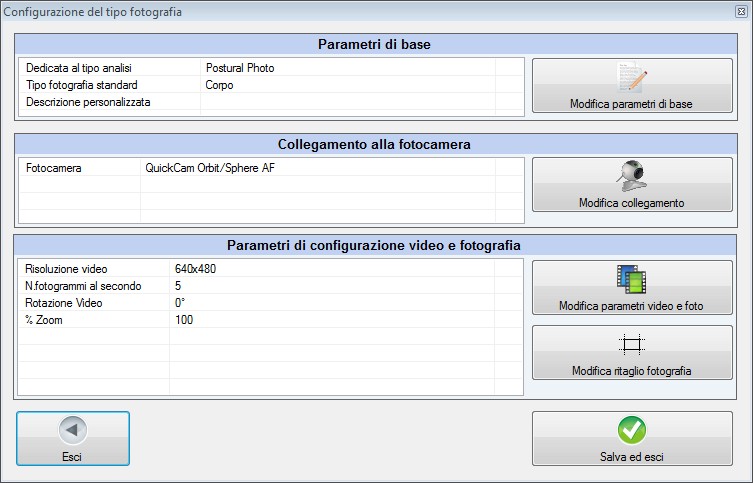Select the N.fotogrammi al secondo label

pyautogui.click(x=83, y=286)
